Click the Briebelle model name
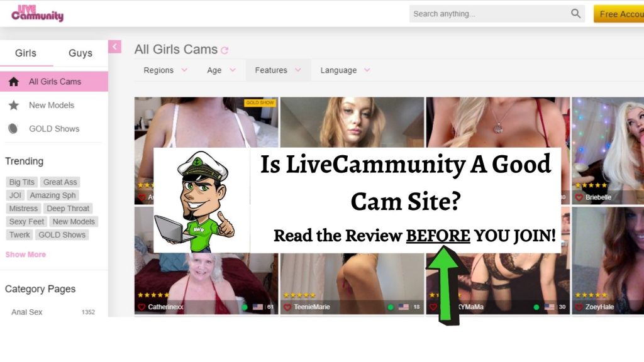 coord(599,197)
